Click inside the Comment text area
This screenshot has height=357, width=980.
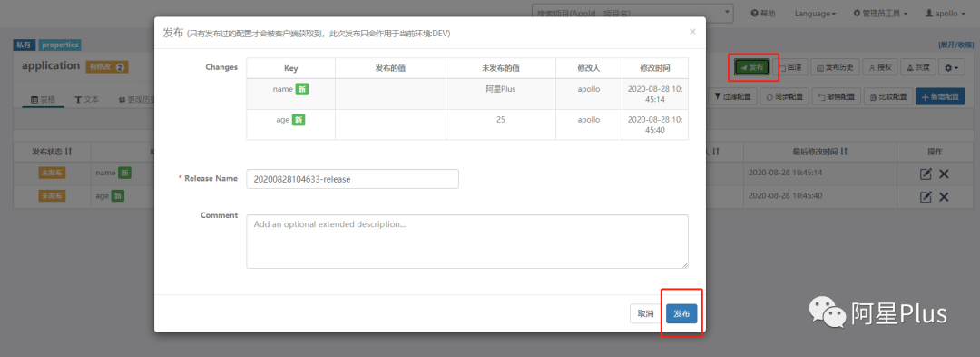tap(467, 242)
